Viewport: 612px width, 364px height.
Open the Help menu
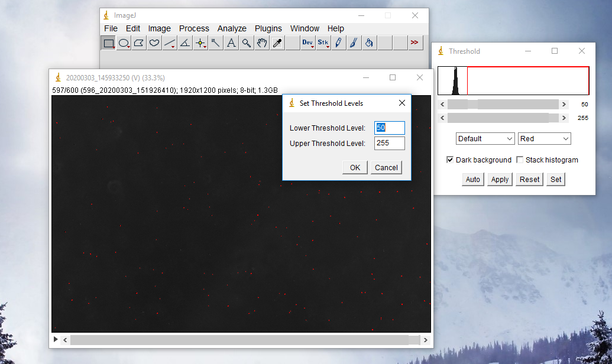click(x=336, y=28)
